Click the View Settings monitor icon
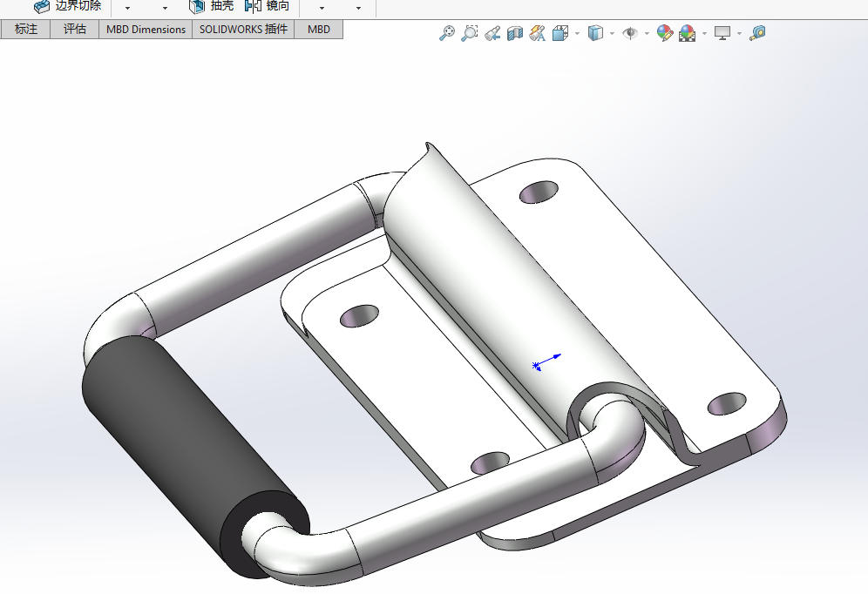 pos(722,33)
